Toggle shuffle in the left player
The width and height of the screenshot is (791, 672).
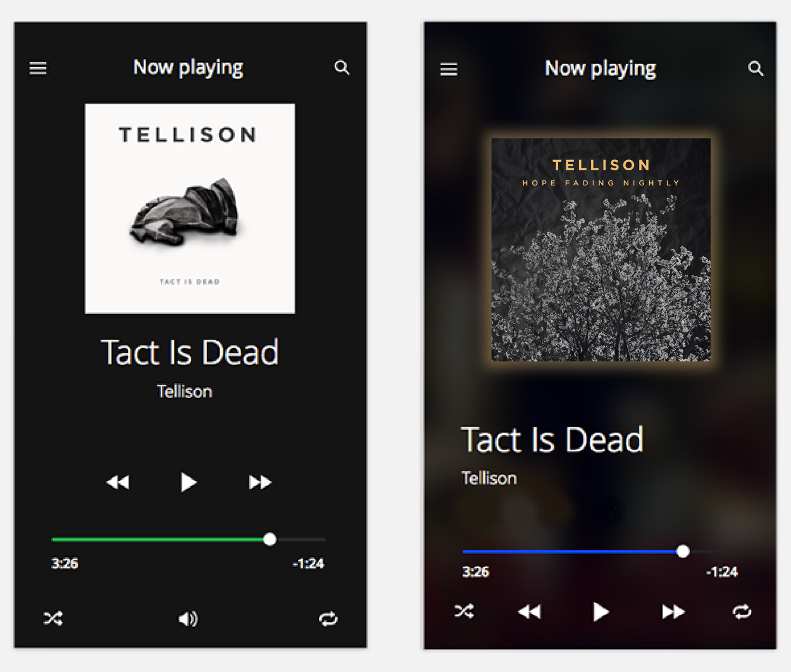(x=53, y=618)
